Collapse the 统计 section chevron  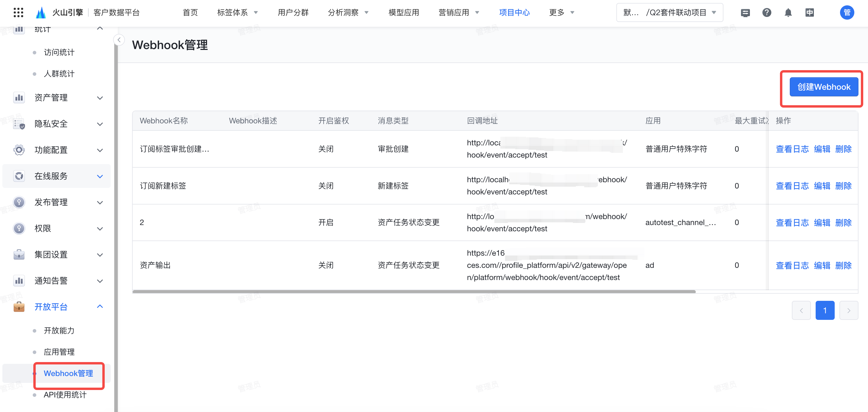click(100, 29)
